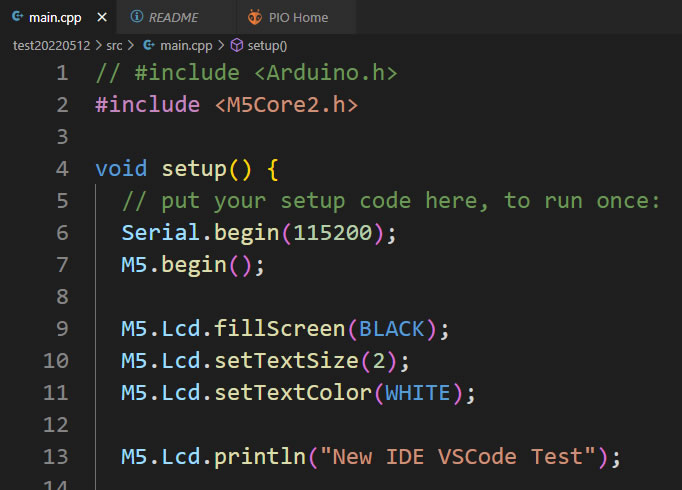Expand the setup() symbol breadcrumb
The image size is (682, 490).
pos(266,45)
